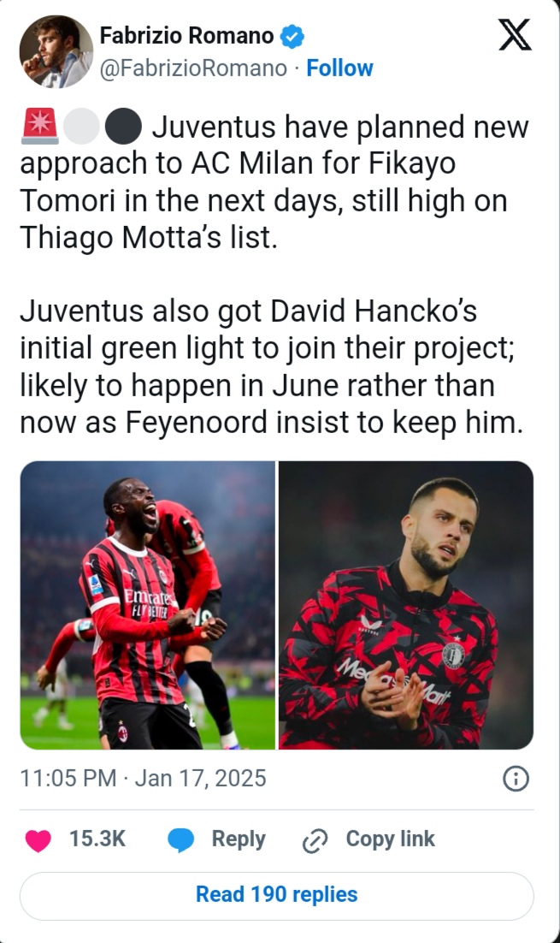The height and width of the screenshot is (943, 560).
Task: Click the info circle icon
Action: tap(516, 779)
